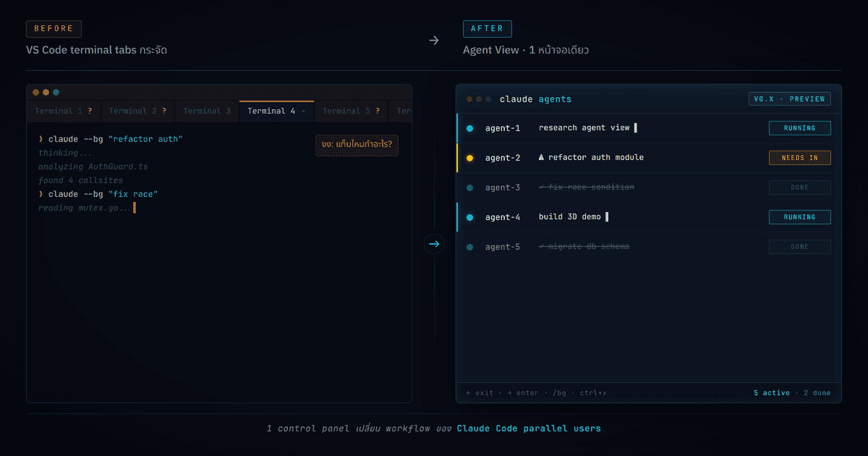Click the BEFORE label badge
The image size is (868, 456).
54,29
